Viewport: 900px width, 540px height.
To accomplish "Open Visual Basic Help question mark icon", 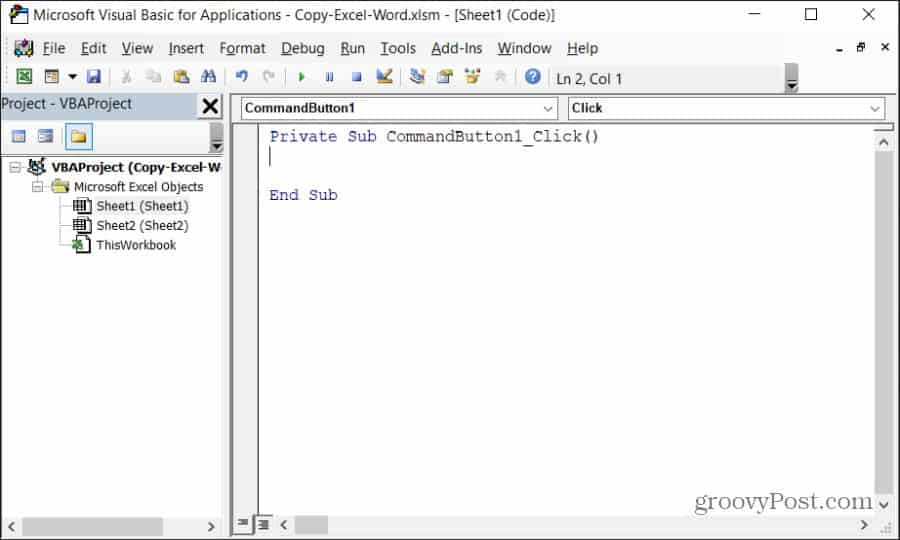I will (x=533, y=76).
